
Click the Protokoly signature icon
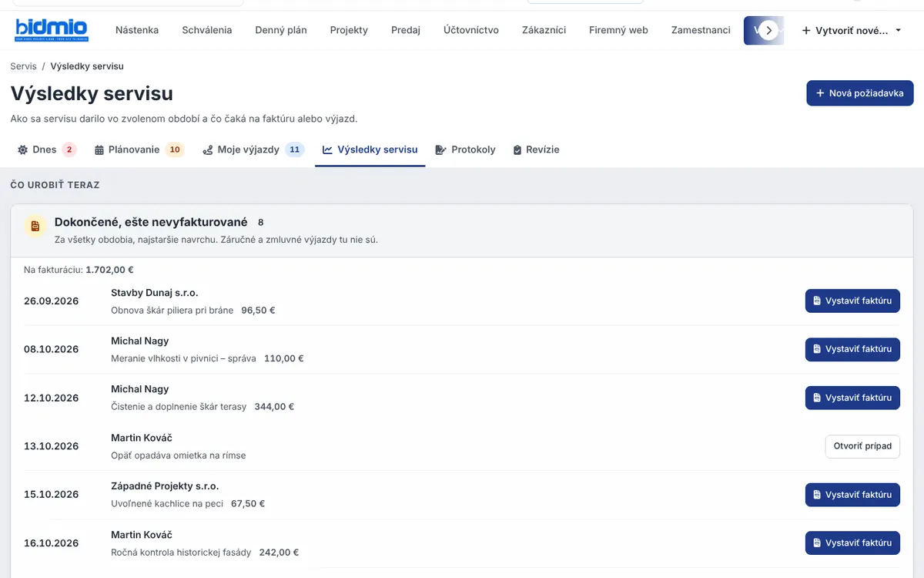441,150
